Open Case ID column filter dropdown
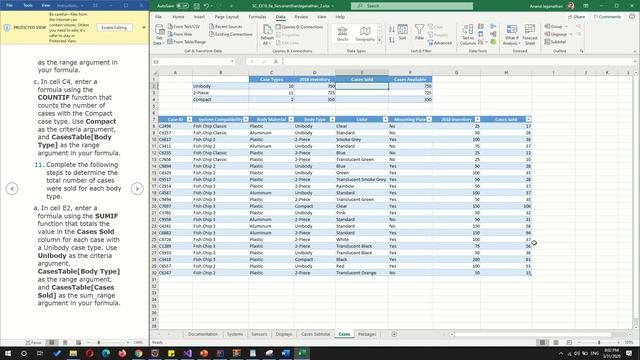Image resolution: width=640 pixels, height=360 pixels. (189, 119)
